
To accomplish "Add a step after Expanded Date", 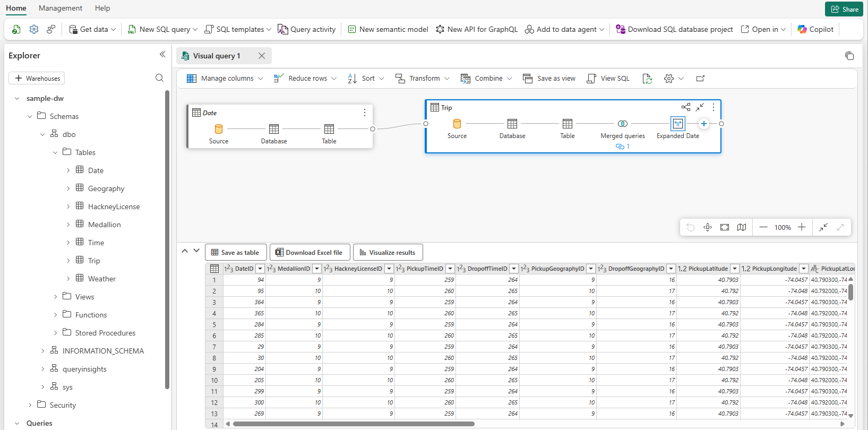I will coord(704,124).
